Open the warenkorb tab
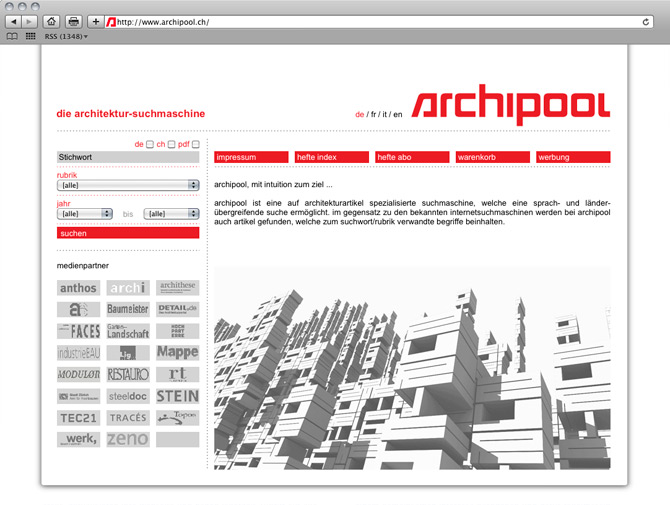The height and width of the screenshot is (505, 670). pyautogui.click(x=493, y=157)
